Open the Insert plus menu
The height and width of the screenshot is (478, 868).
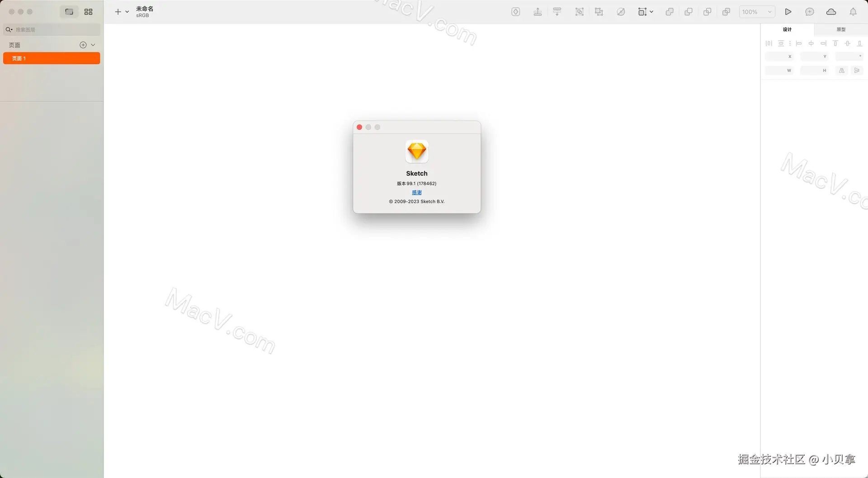118,12
